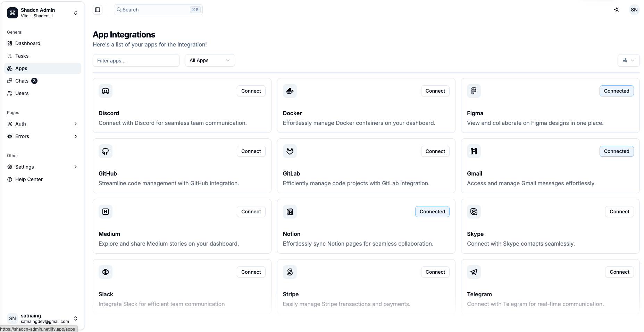Click the Stripe logo icon
644x332 pixels.
coord(290,272)
